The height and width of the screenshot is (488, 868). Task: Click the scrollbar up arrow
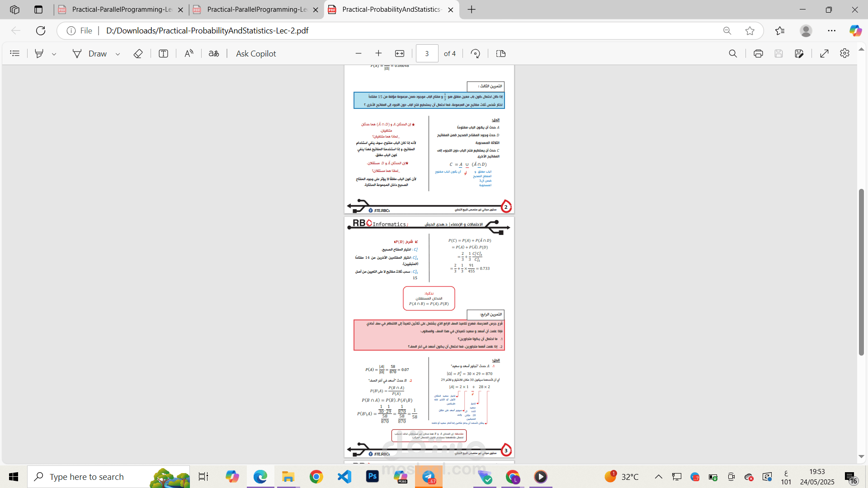point(861,49)
